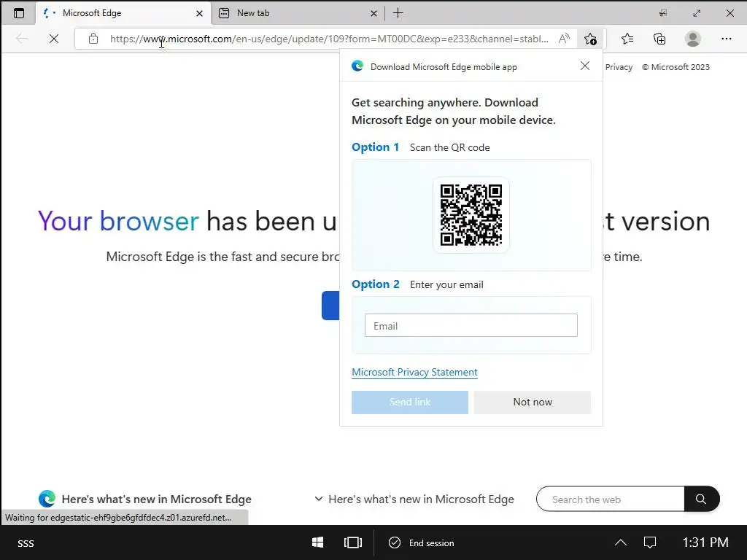Click Search the web field

pos(611,499)
